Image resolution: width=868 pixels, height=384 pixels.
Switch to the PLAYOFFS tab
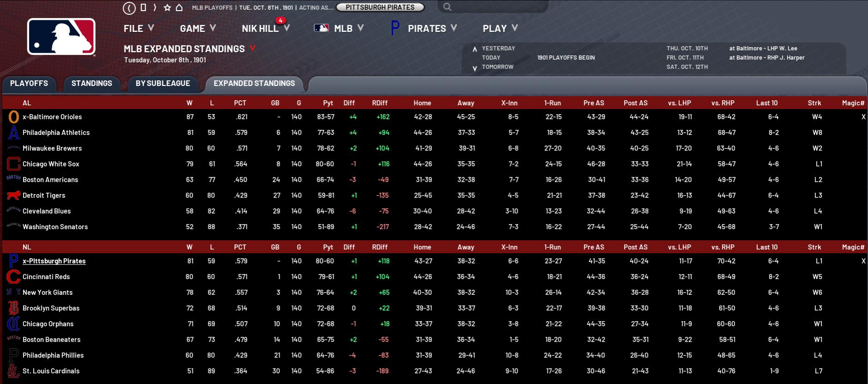tap(29, 83)
